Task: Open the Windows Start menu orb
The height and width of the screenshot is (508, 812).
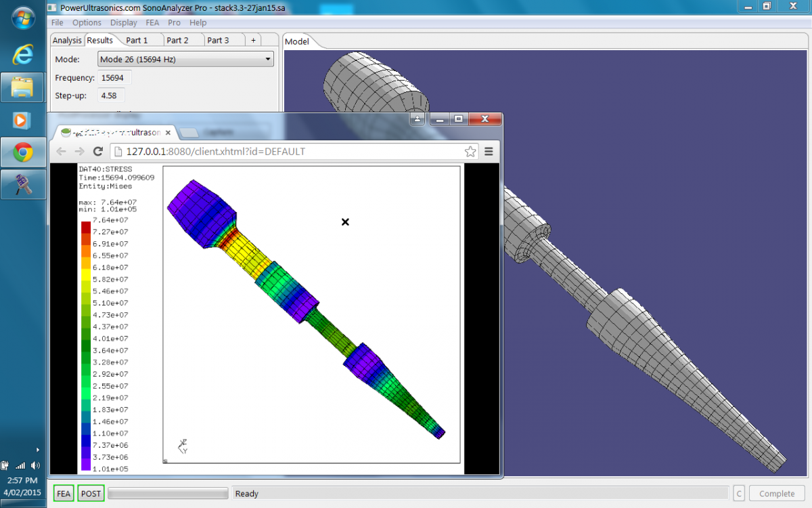Action: [x=23, y=18]
